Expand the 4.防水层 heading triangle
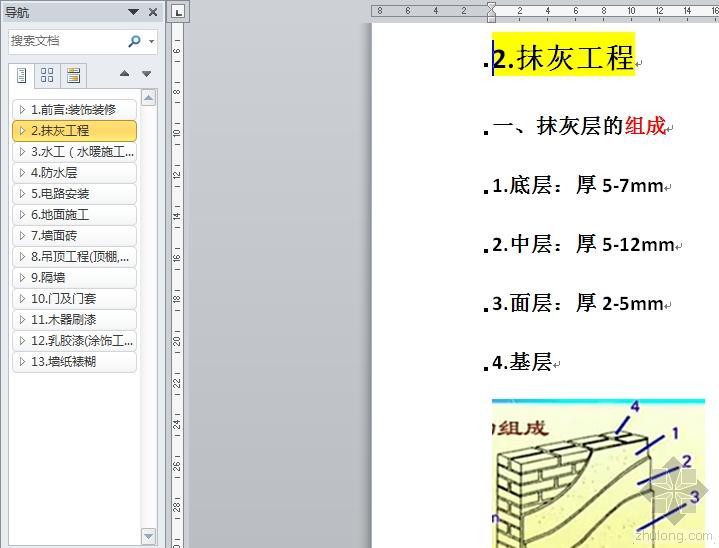This screenshot has height=548, width=719. tap(22, 173)
